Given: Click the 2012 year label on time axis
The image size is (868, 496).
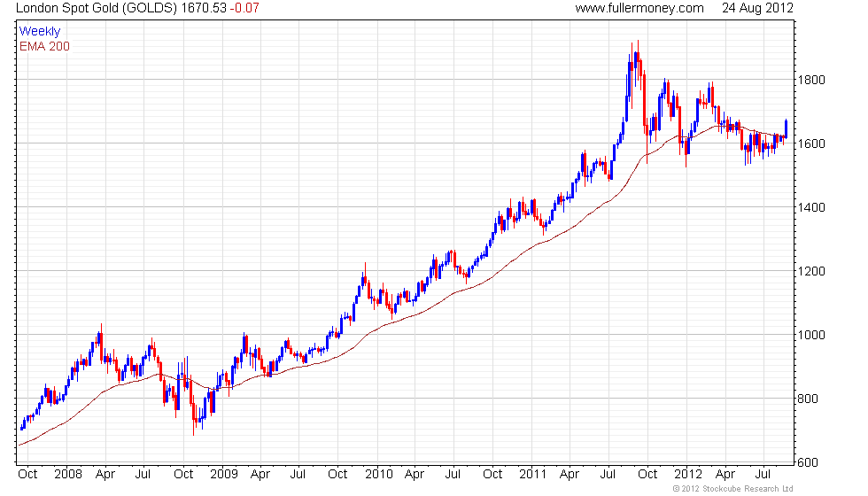Looking at the screenshot, I should pyautogui.click(x=687, y=475).
